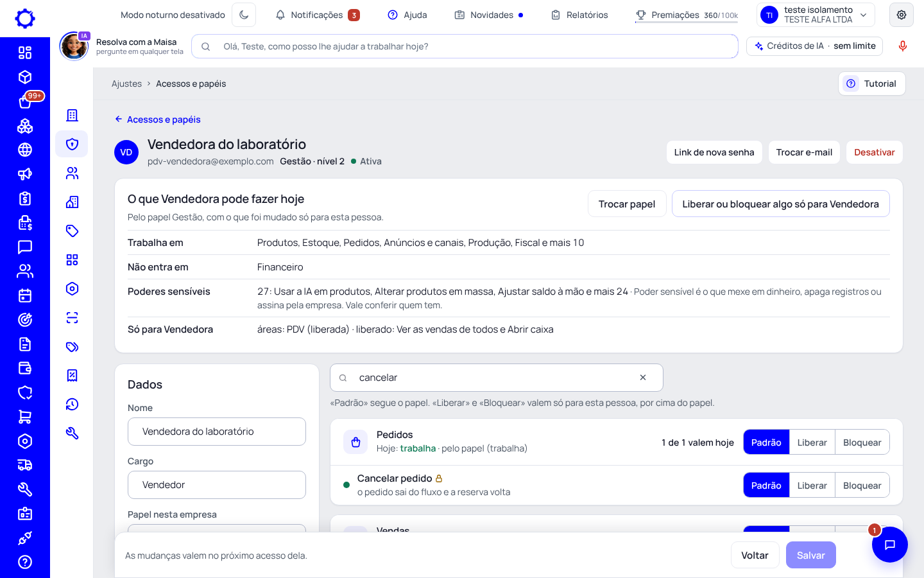Set Pedidos permission to Padrão
The image size is (924, 578).
click(766, 442)
